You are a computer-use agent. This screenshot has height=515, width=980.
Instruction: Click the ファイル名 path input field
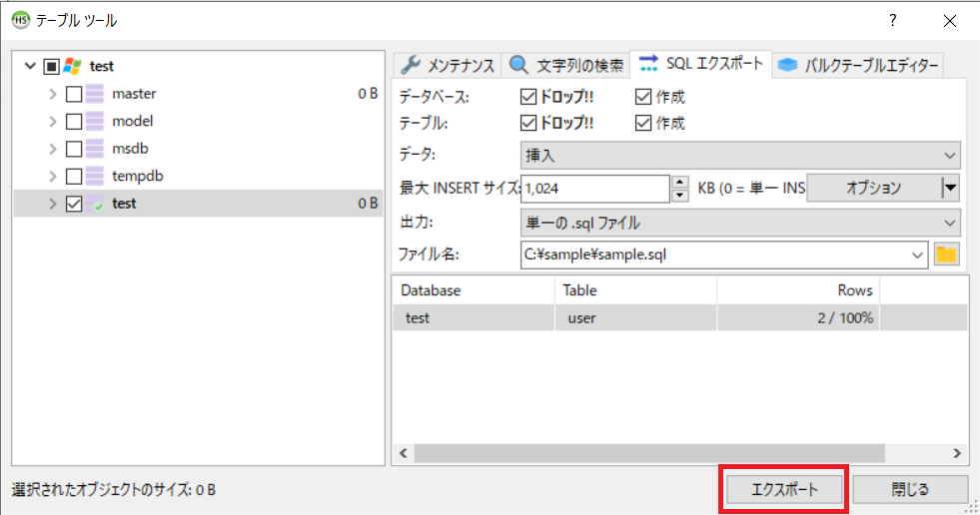(x=719, y=255)
